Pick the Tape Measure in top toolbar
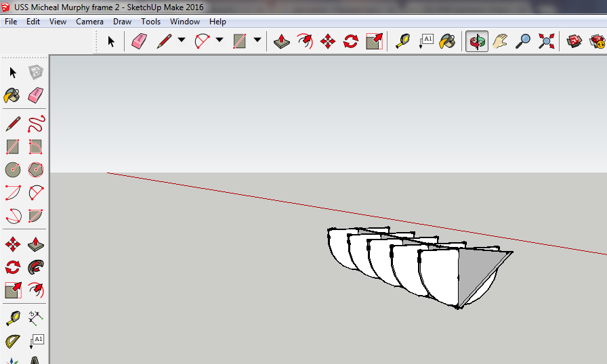 [402, 41]
